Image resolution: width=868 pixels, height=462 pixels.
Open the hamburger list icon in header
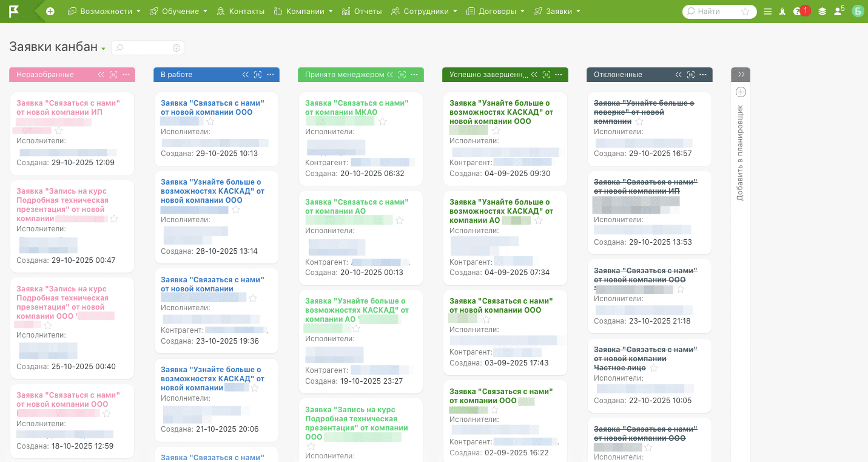(767, 12)
